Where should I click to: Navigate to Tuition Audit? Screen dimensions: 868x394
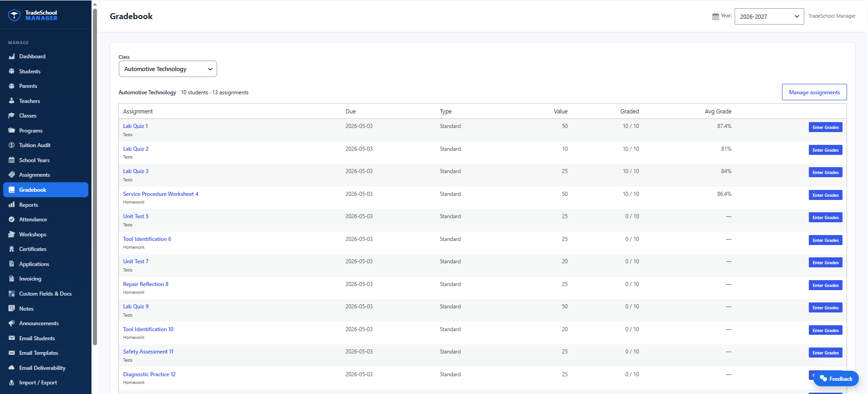[35, 145]
